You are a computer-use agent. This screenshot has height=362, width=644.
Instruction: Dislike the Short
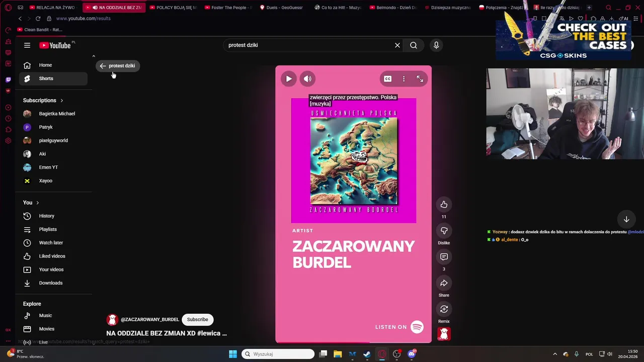click(444, 230)
